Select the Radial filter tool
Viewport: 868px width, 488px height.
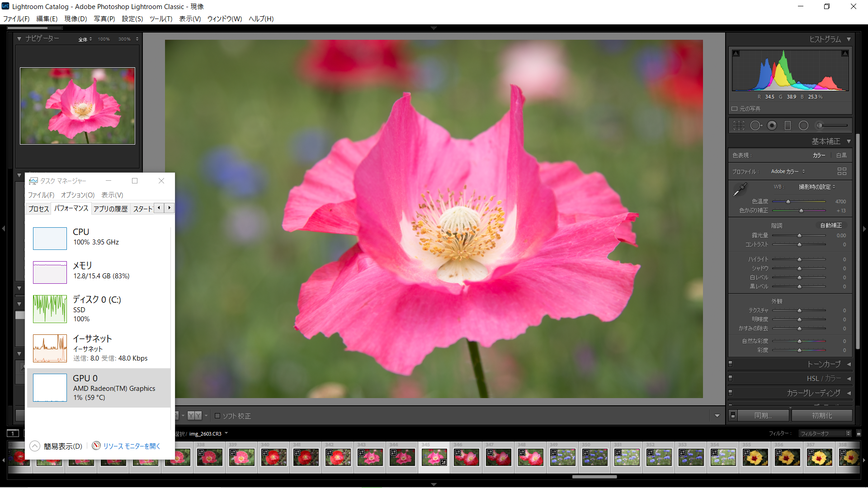coord(803,126)
